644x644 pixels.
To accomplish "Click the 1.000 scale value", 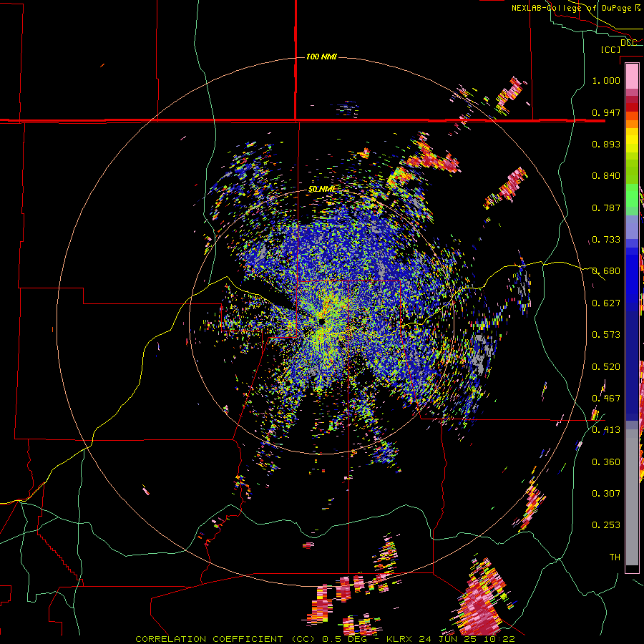I will [x=606, y=80].
